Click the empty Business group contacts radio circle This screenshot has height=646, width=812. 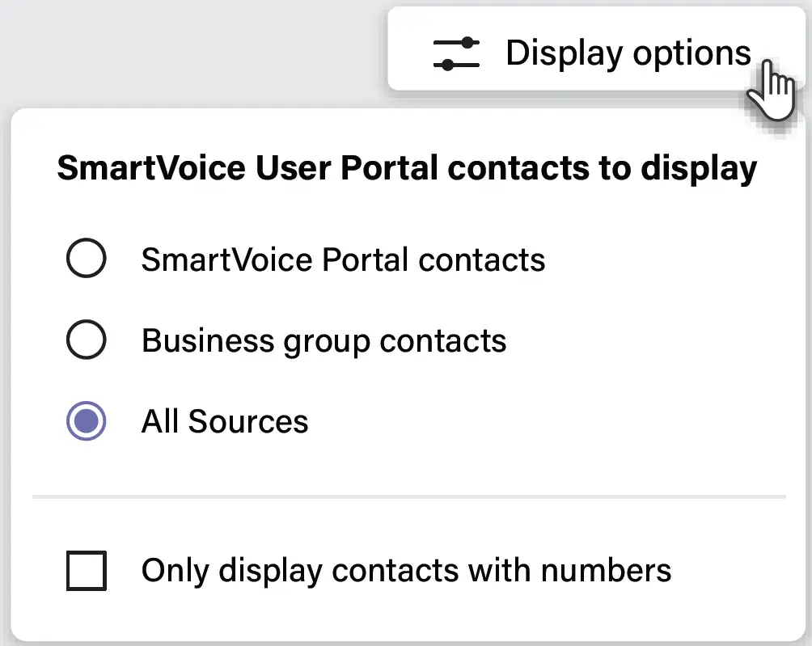pyautogui.click(x=87, y=340)
